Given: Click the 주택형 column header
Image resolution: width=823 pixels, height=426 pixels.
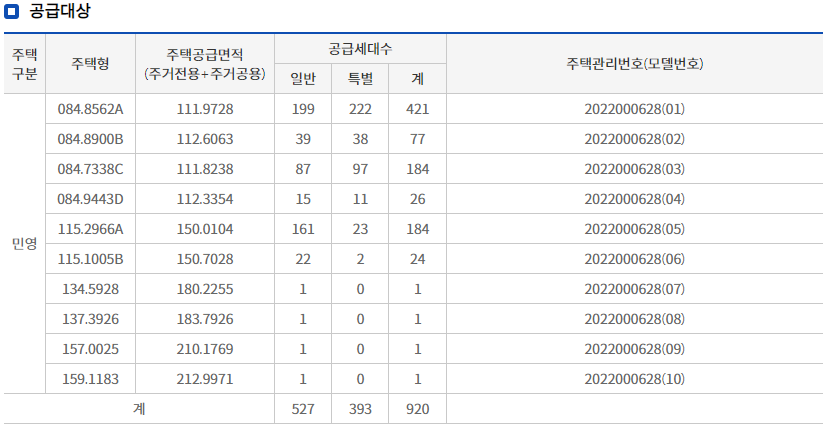Looking at the screenshot, I should click(x=90, y=64).
